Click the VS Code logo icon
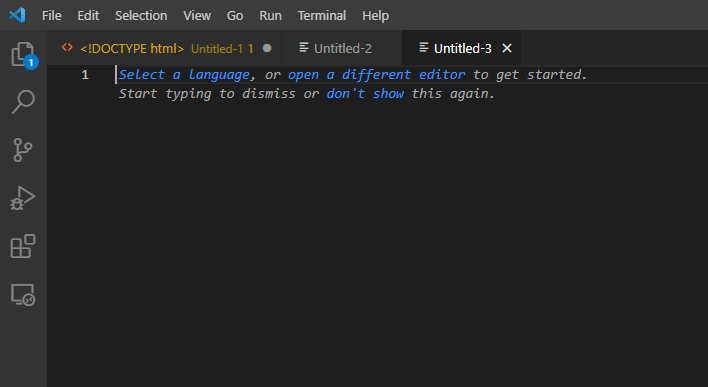 [x=17, y=15]
